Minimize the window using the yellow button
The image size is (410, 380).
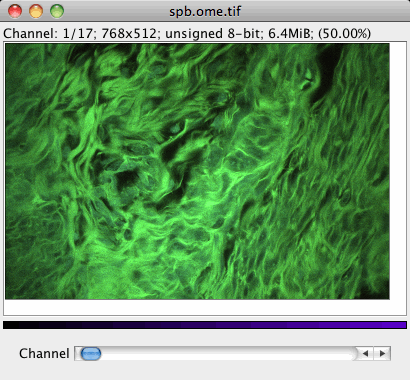point(36,11)
